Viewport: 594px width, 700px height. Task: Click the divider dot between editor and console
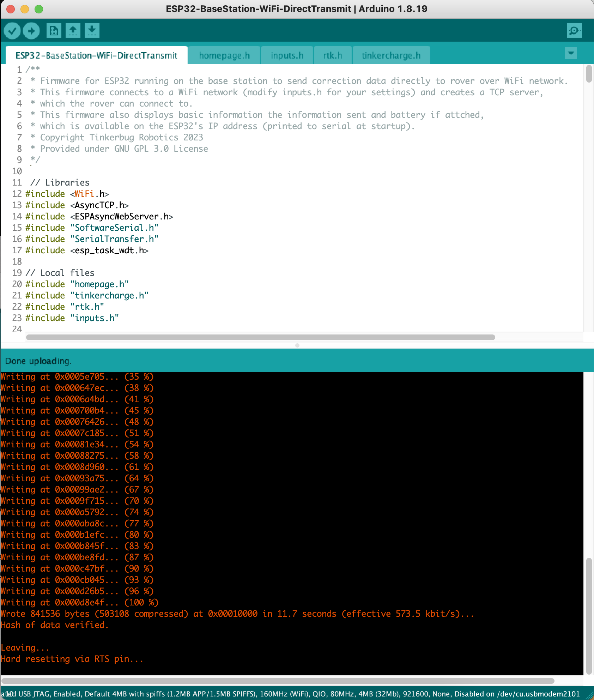point(297,345)
